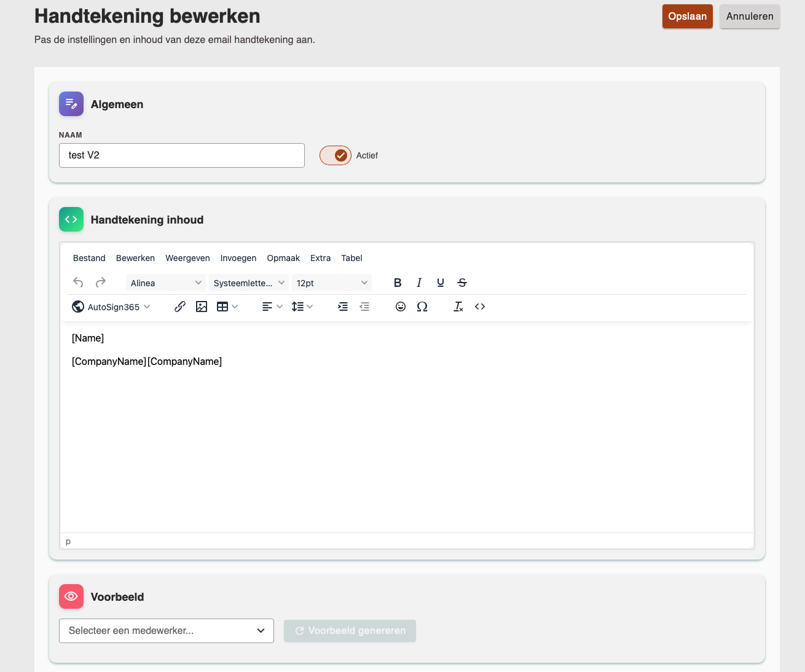Click the [CompanyName][CompanyName] line in editor
805x672 pixels.
tap(147, 362)
